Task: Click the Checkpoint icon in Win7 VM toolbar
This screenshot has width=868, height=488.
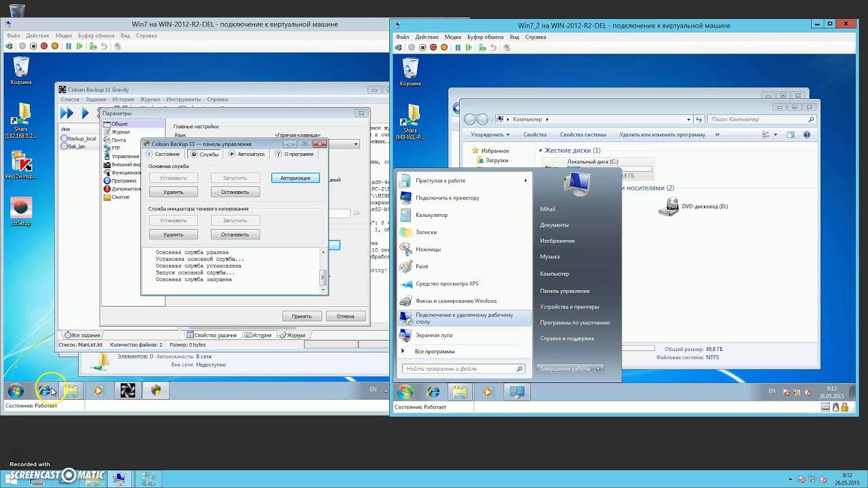Action: coord(93,46)
